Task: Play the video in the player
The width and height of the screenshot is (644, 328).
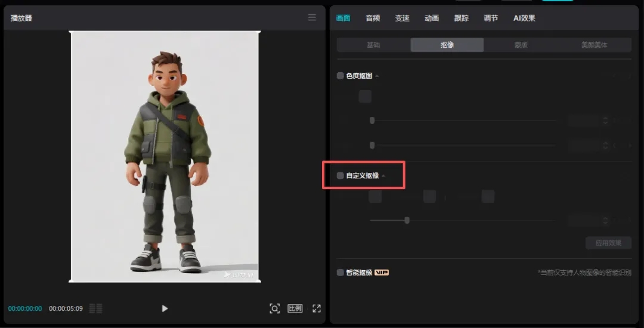Action: coord(165,308)
